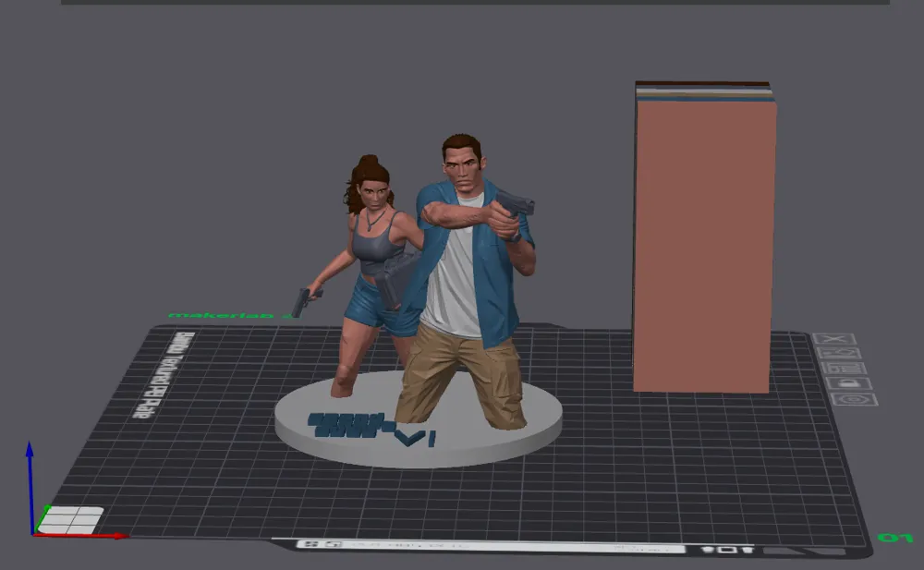Select the tall brick-colored block object

click(704, 238)
